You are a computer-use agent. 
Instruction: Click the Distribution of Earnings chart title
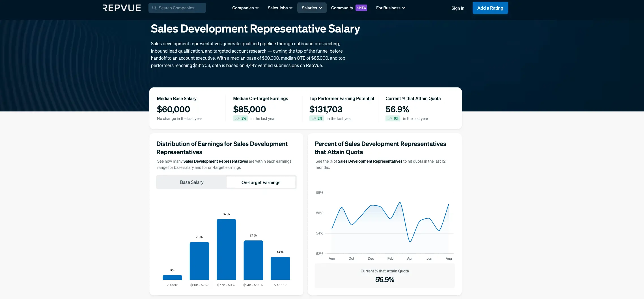[x=222, y=148]
